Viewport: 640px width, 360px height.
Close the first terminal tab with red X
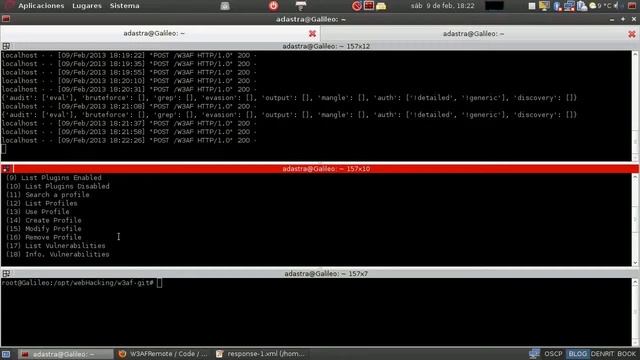tap(312, 33)
